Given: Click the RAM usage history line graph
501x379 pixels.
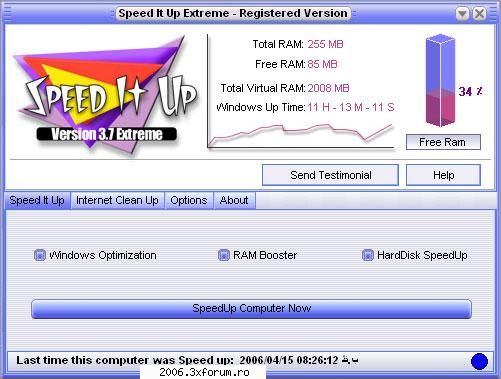Looking at the screenshot, I should (301, 135).
